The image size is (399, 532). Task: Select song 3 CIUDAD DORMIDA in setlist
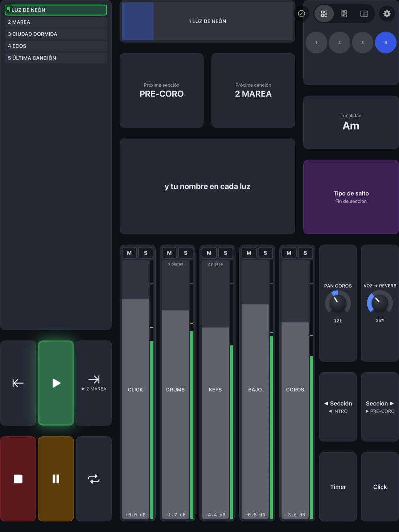point(56,34)
